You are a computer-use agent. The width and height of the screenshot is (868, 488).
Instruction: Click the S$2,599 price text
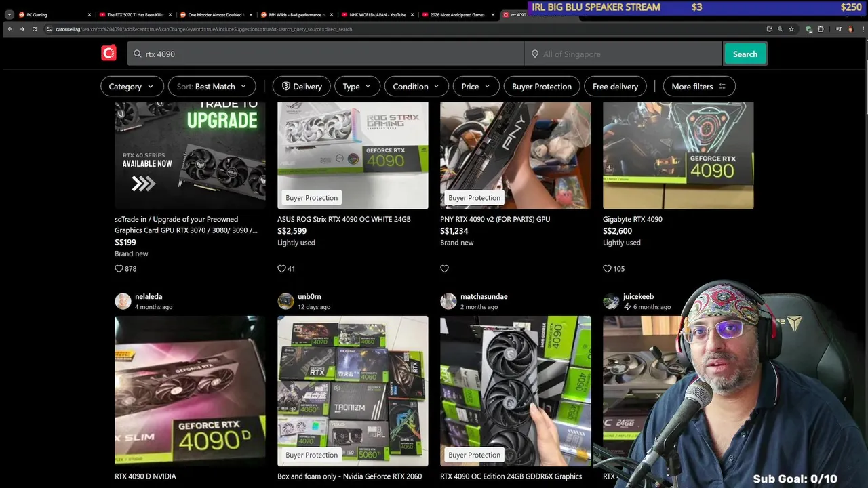pyautogui.click(x=292, y=231)
